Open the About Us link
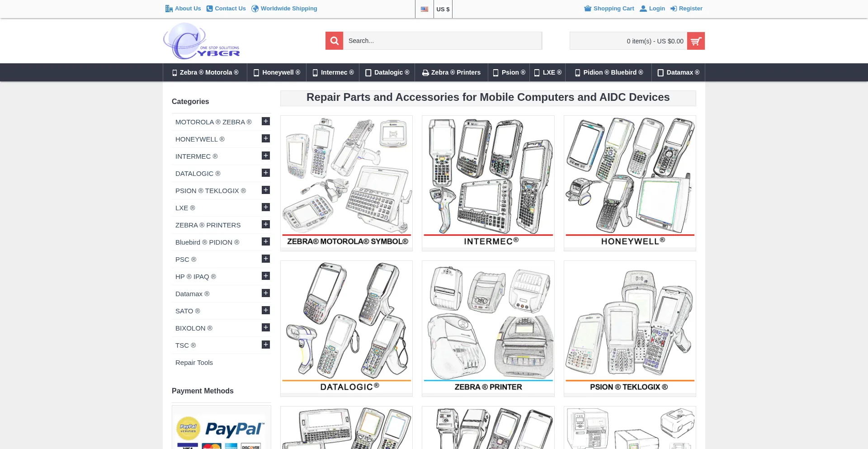This screenshot has height=449, width=868. [188, 9]
